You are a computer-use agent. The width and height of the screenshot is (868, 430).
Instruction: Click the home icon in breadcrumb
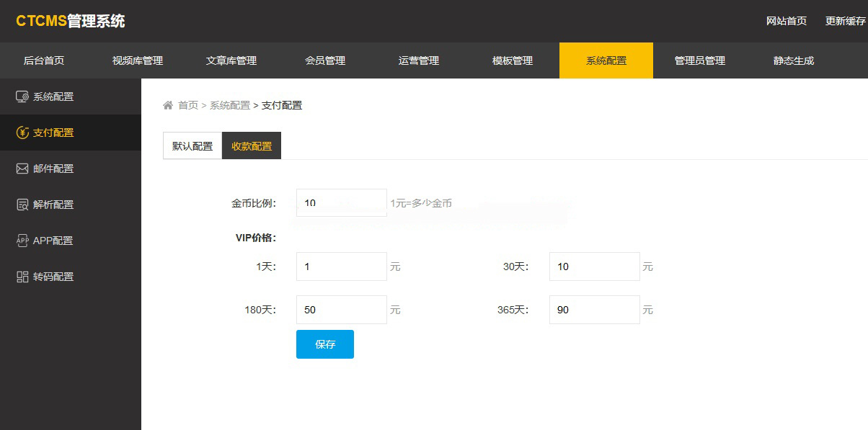(x=168, y=105)
